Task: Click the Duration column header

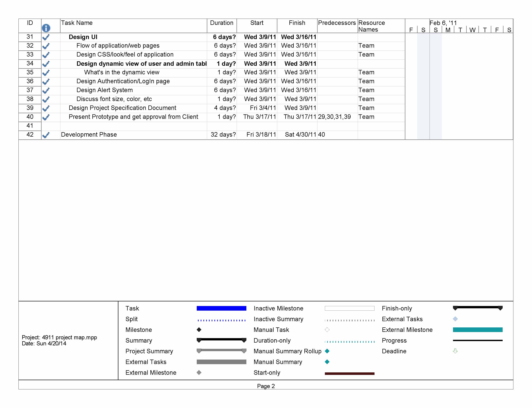Action: tap(221, 23)
